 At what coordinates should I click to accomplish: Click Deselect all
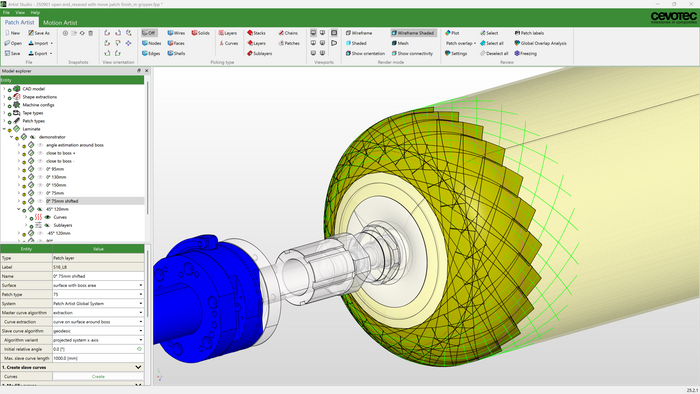(x=494, y=54)
